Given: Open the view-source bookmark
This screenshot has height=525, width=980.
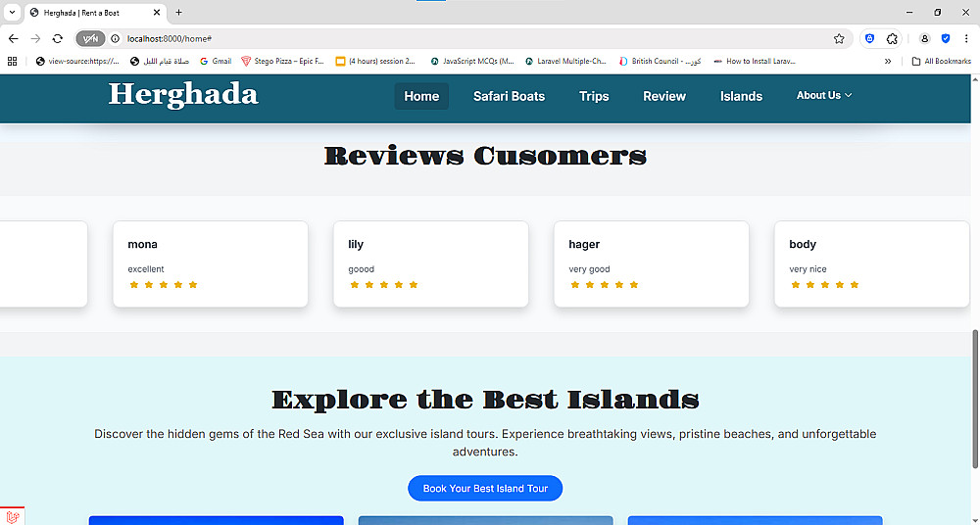Looking at the screenshot, I should (x=77, y=62).
